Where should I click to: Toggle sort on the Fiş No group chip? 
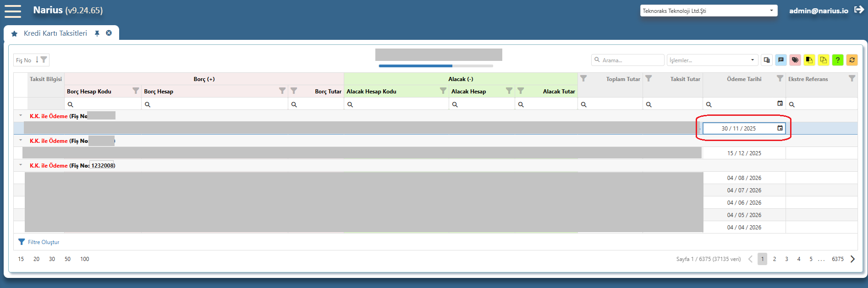(x=31, y=60)
